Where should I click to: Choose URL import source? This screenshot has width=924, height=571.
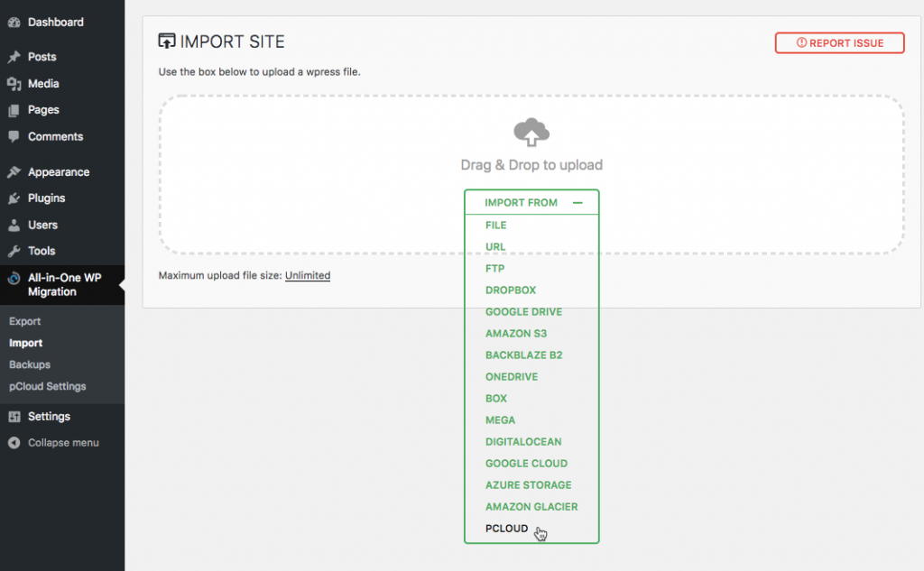tap(495, 247)
